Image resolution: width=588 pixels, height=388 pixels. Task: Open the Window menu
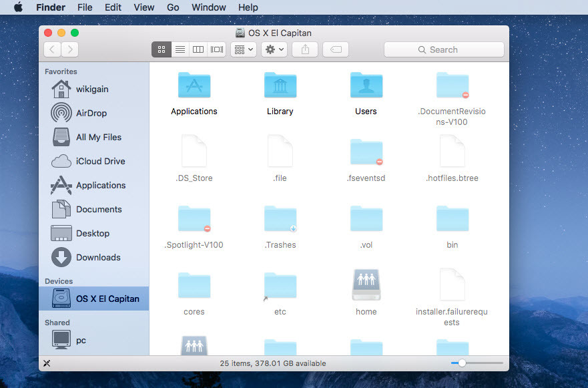(208, 7)
